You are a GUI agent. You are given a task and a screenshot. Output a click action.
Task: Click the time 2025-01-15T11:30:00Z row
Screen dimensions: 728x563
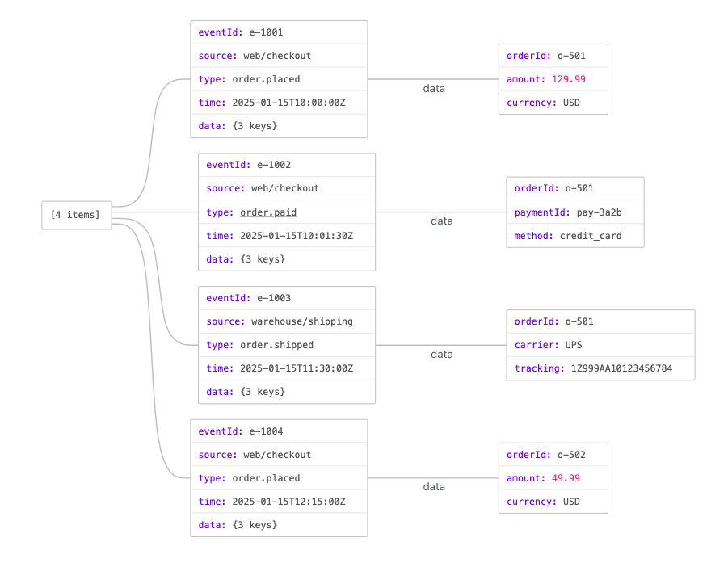click(x=287, y=368)
